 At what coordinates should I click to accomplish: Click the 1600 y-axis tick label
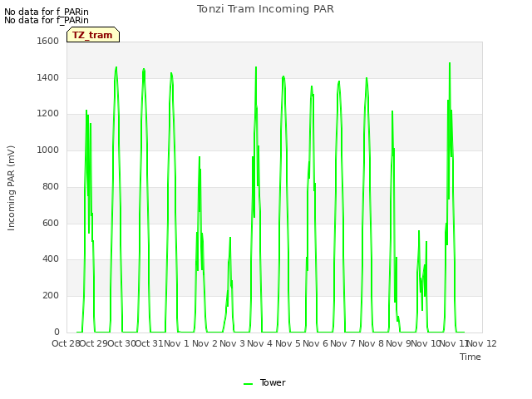pyautogui.click(x=48, y=41)
